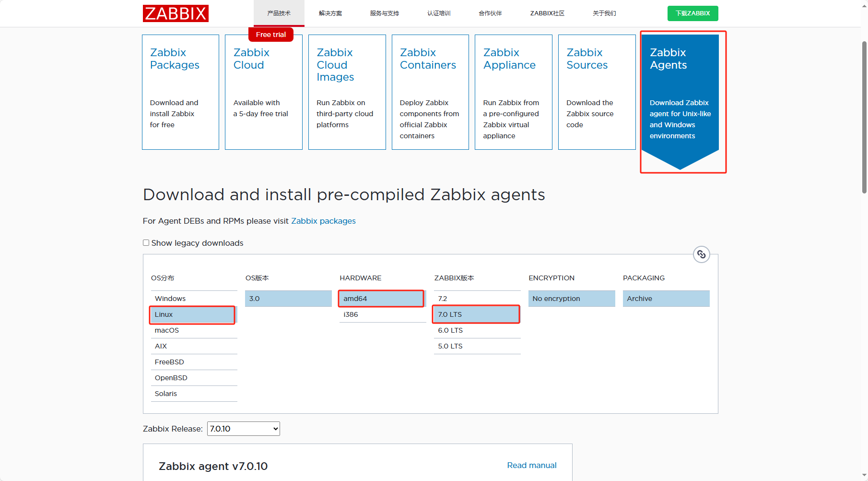Select the Zabbix Appliance card
This screenshot has height=481, width=868.
tap(514, 92)
